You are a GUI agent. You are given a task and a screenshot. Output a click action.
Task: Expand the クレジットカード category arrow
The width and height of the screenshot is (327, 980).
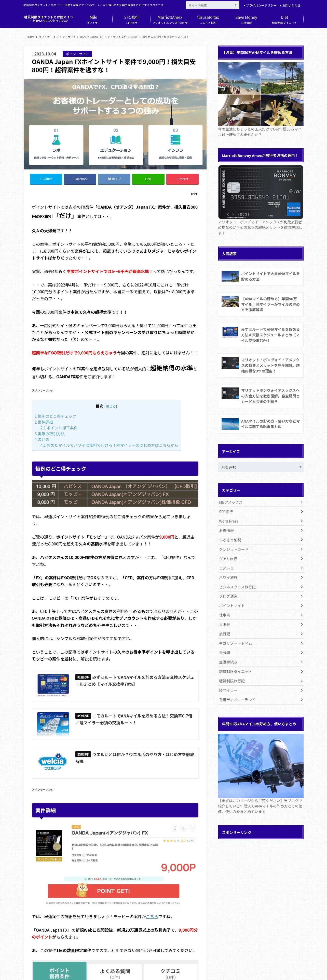[x=302, y=549]
